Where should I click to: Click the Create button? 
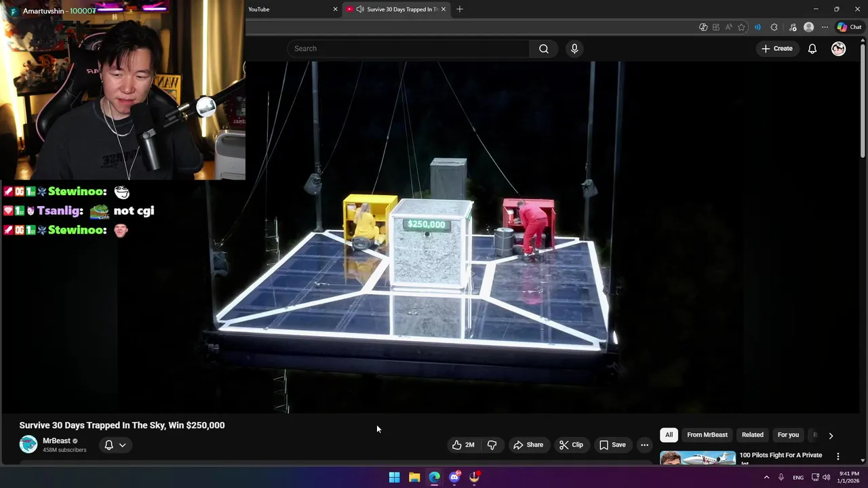(x=776, y=49)
